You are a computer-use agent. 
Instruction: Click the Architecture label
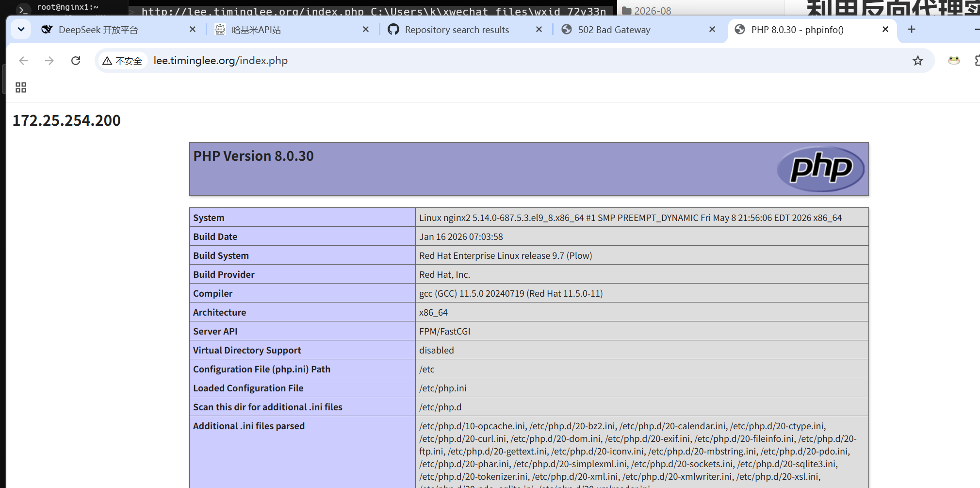pos(219,312)
